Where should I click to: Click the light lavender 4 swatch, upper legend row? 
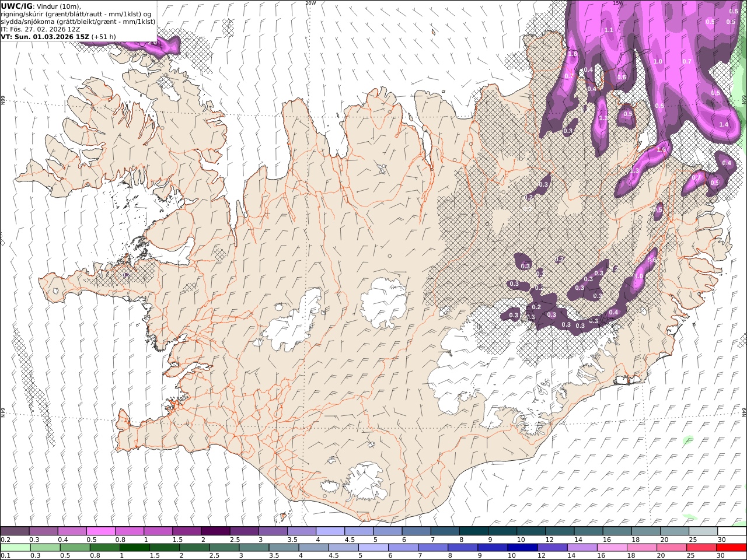330,531
